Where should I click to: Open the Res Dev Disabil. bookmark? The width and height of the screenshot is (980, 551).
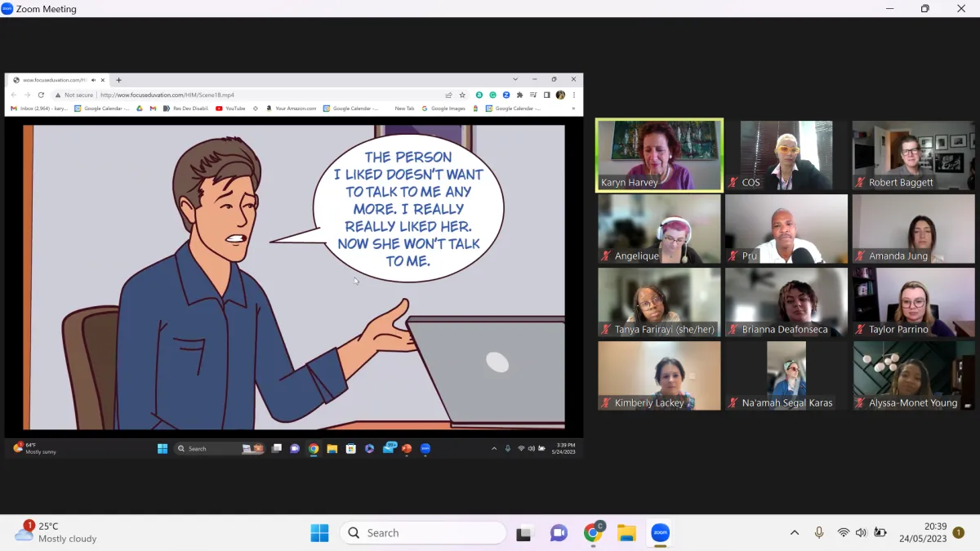186,108
